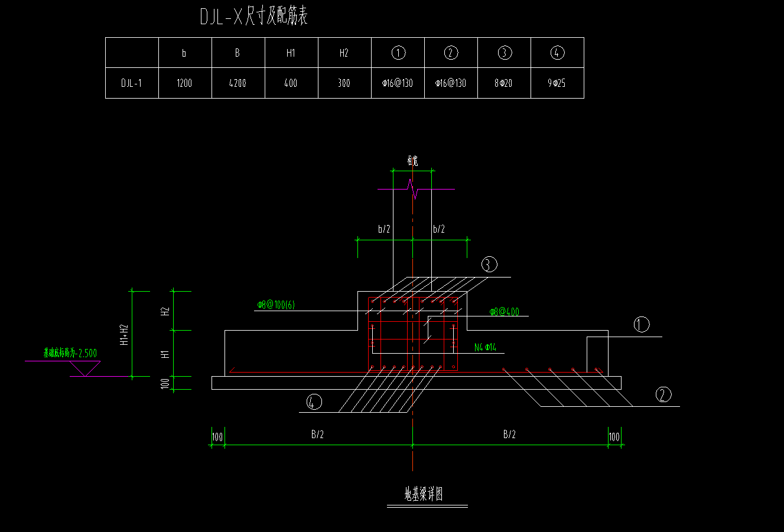This screenshot has height=532, width=784.
Task: Select the right 'b/2' dimension label
Action: point(439,230)
